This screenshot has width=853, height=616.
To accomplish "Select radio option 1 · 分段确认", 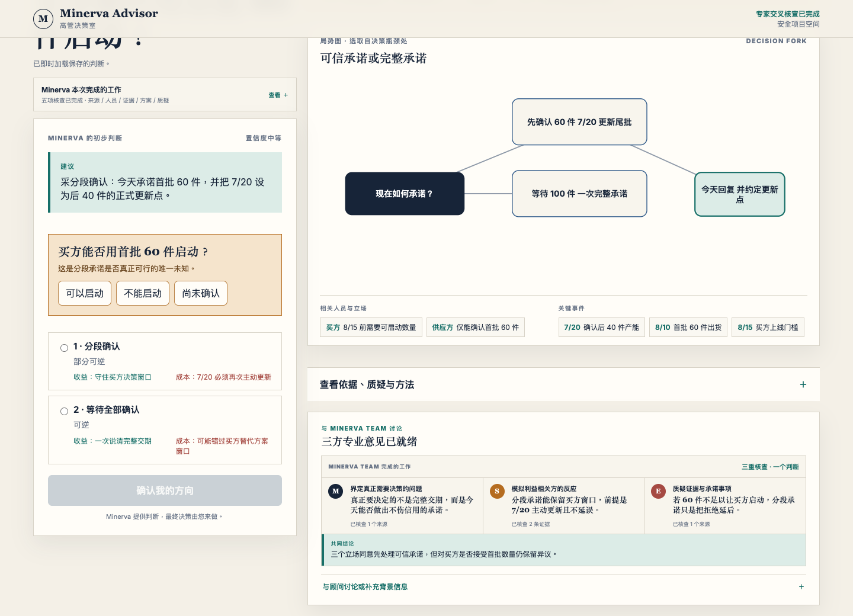I will tap(64, 348).
